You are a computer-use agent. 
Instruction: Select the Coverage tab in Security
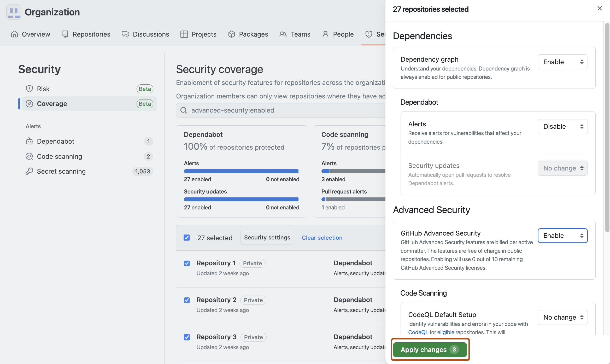[x=51, y=104]
